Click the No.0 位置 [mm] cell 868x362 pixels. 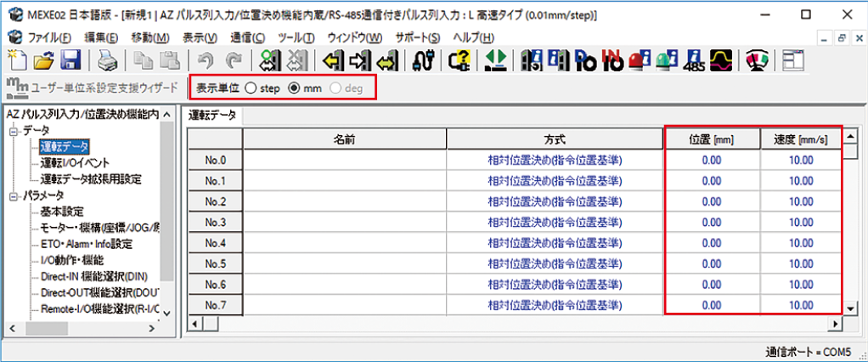(x=711, y=160)
